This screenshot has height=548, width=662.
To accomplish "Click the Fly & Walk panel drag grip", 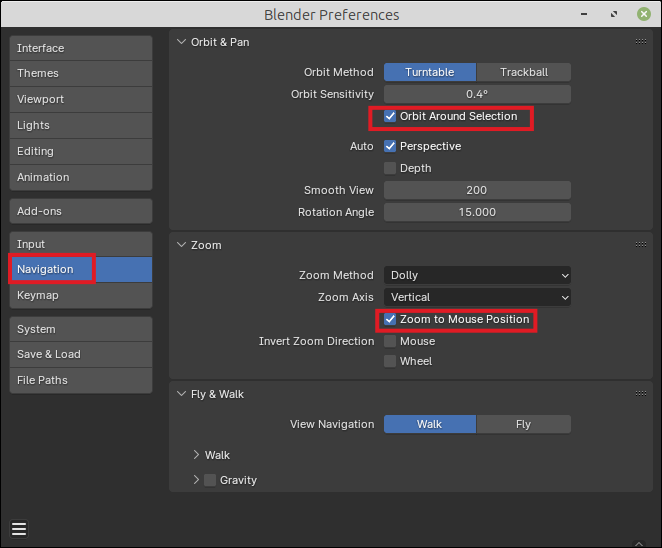I will tap(640, 393).
